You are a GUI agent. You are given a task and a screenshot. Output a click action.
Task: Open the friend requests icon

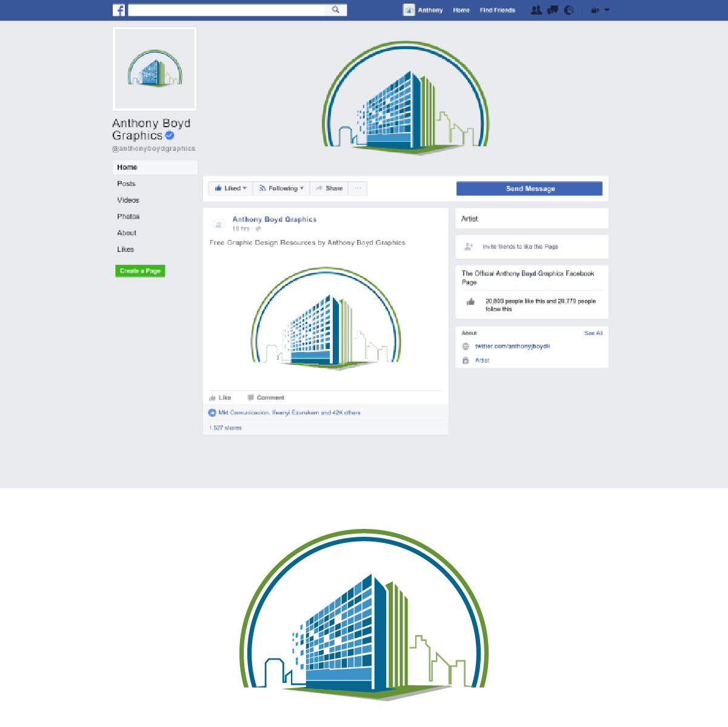coord(536,10)
